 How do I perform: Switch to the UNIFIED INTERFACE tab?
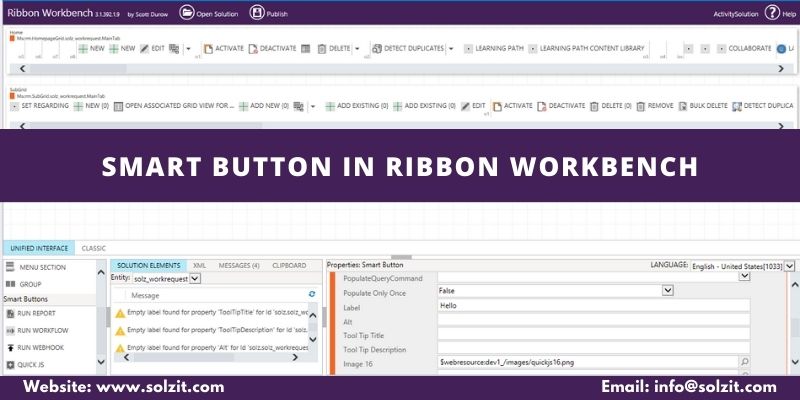[x=39, y=248]
